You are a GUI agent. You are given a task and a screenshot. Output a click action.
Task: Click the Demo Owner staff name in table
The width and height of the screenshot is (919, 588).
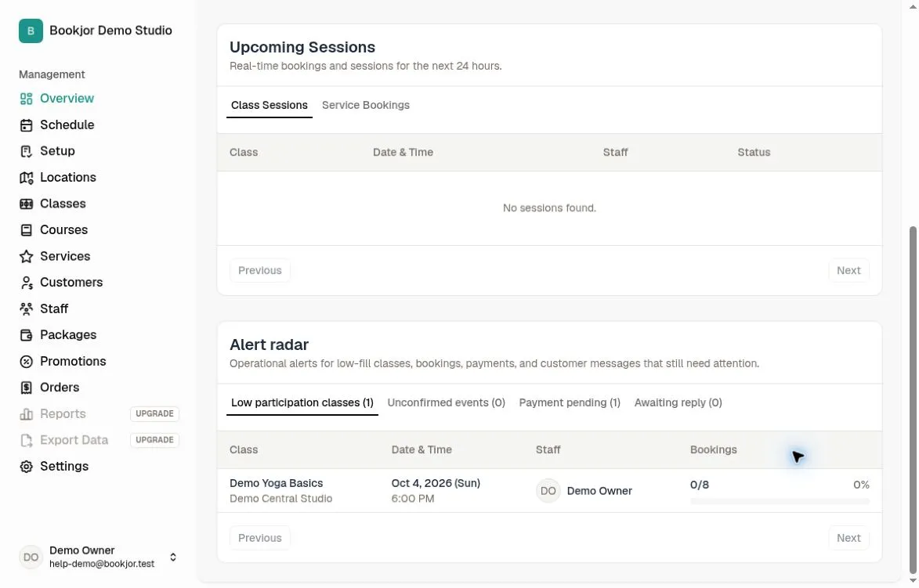point(599,492)
